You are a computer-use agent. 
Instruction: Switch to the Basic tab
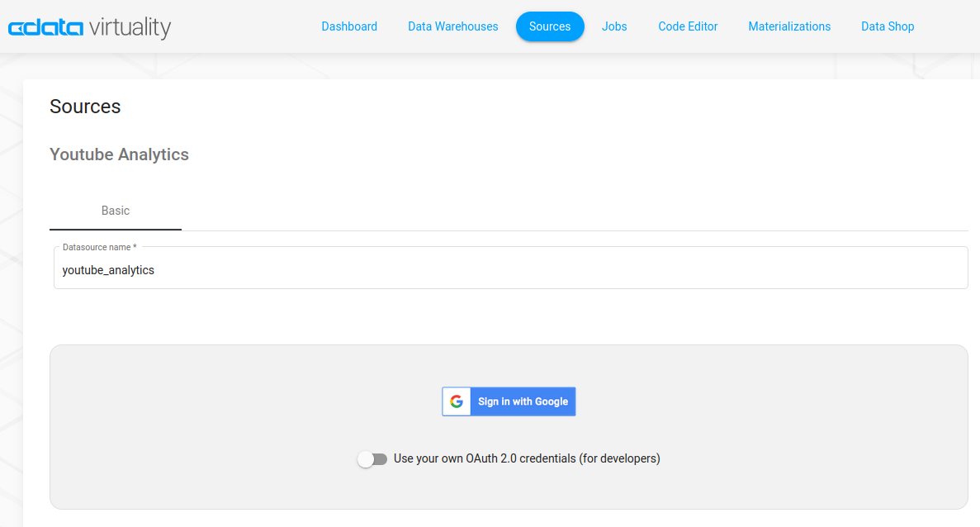(116, 211)
